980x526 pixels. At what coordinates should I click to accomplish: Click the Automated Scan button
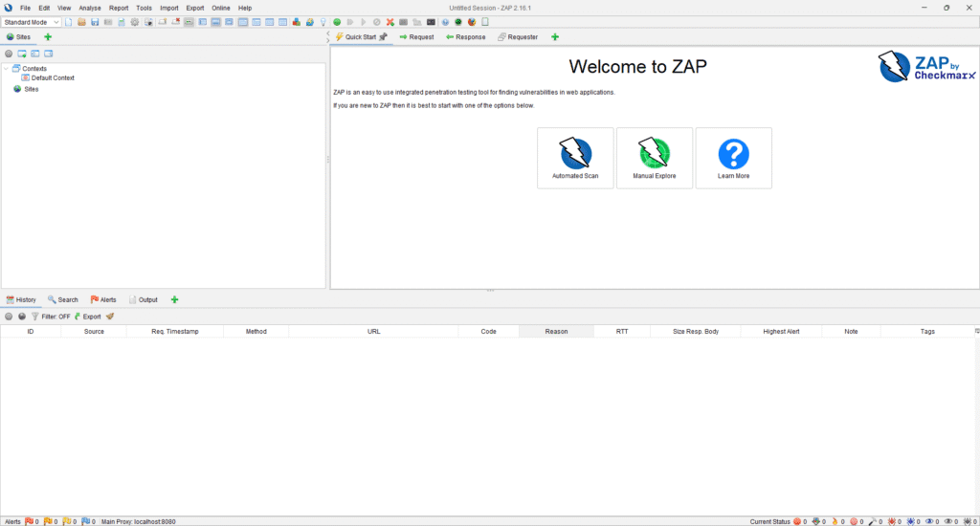tap(575, 158)
